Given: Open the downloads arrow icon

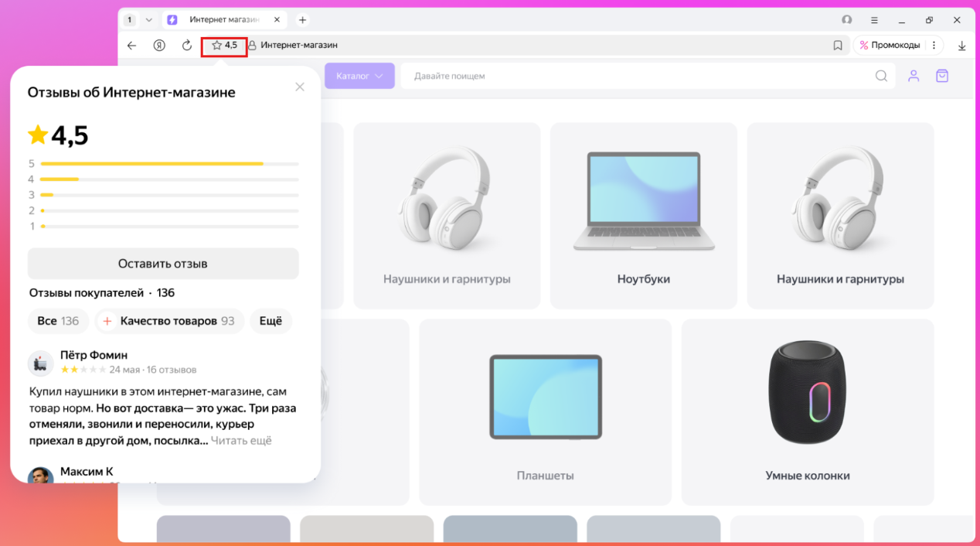Looking at the screenshot, I should [962, 46].
